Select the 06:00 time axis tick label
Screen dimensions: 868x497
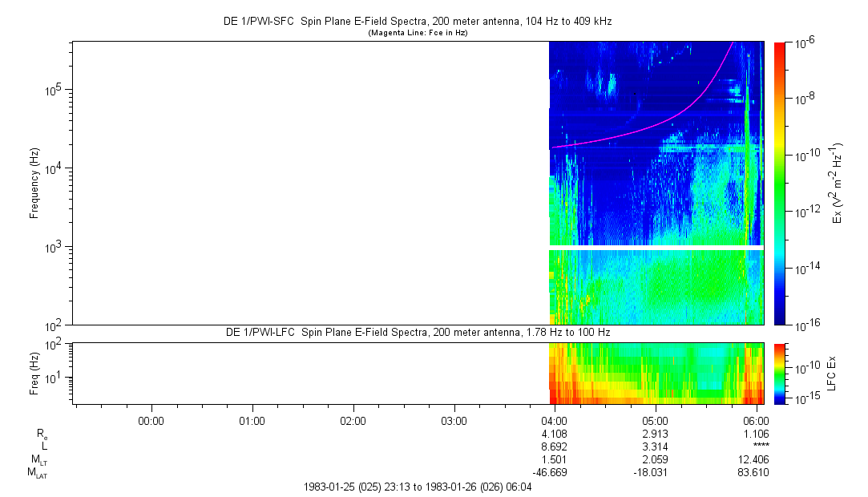757,420
